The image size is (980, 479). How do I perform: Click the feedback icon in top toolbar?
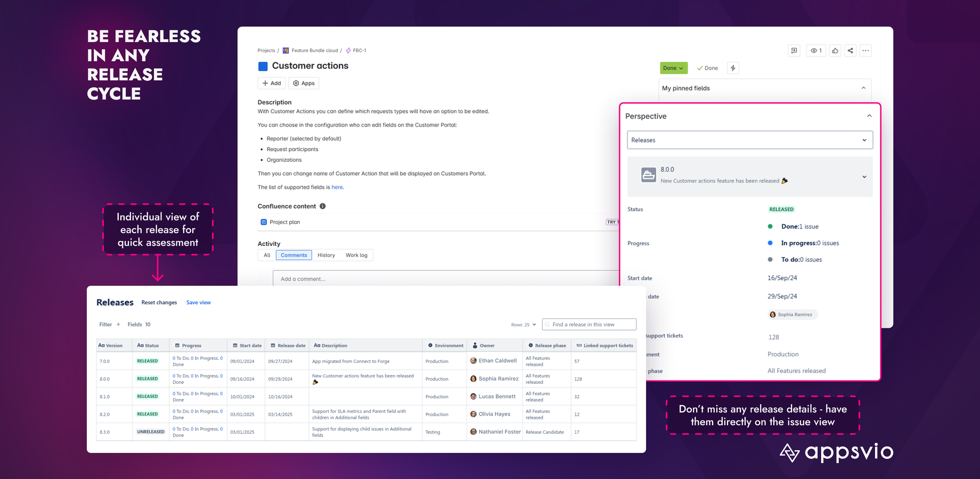click(x=794, y=51)
